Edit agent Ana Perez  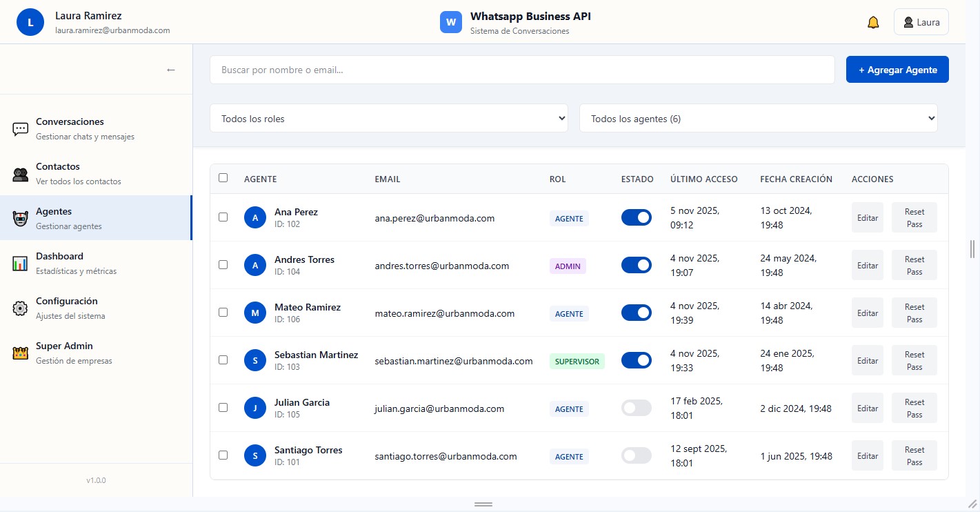pos(868,218)
